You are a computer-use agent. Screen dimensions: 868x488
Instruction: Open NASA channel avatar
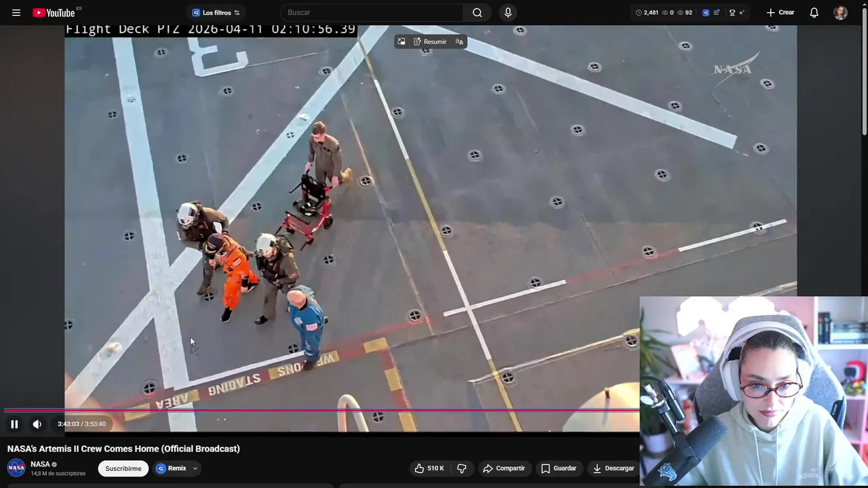pyautogui.click(x=16, y=468)
